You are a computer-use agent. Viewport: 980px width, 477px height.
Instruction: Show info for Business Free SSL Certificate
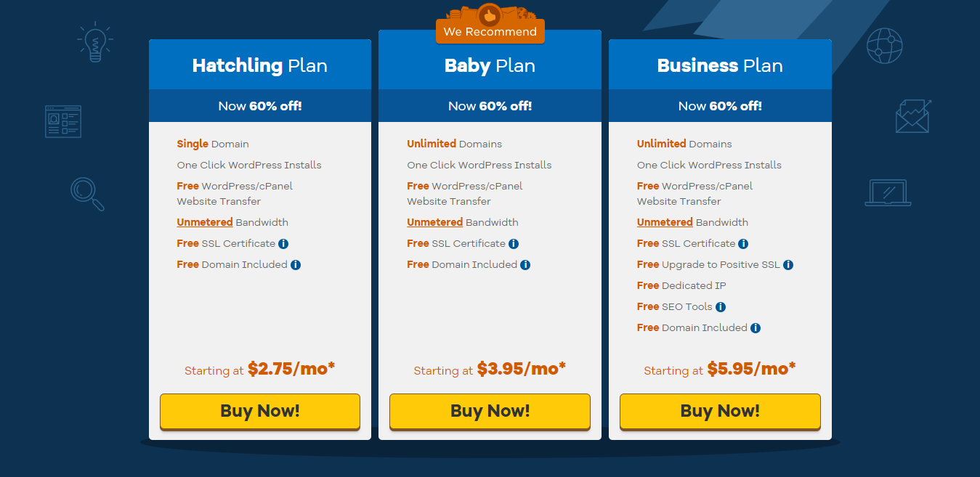(x=743, y=244)
